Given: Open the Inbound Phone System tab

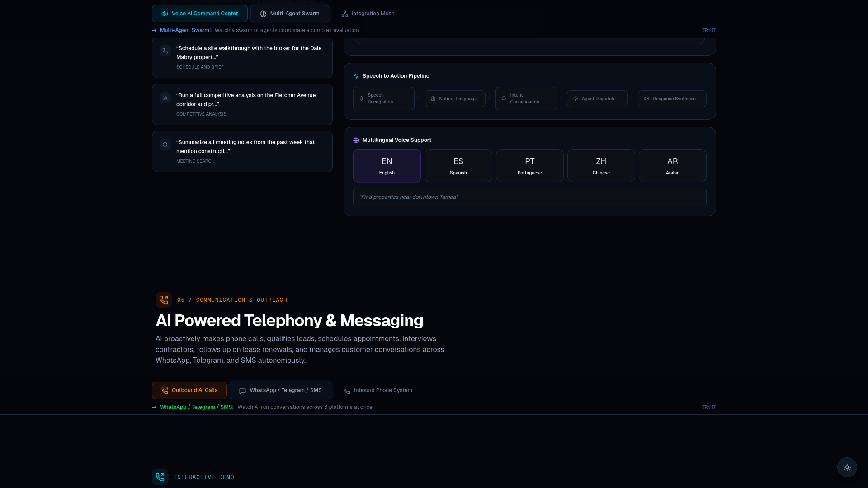Looking at the screenshot, I should (377, 390).
